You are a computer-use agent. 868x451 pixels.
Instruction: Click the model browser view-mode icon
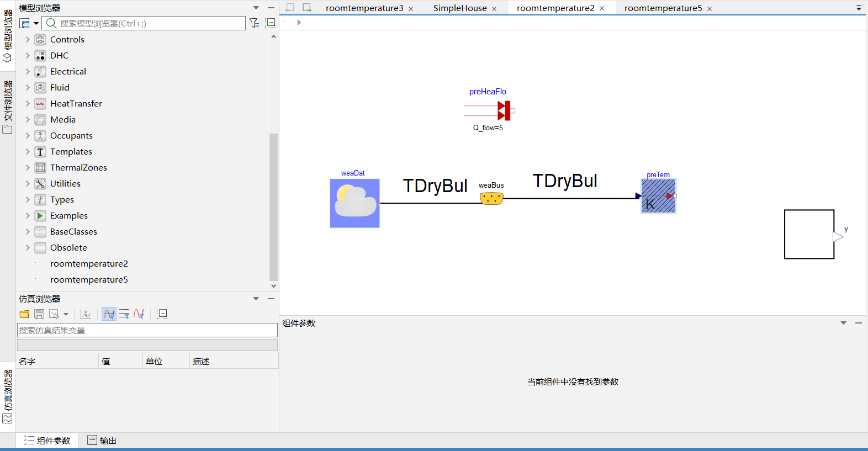click(x=25, y=23)
